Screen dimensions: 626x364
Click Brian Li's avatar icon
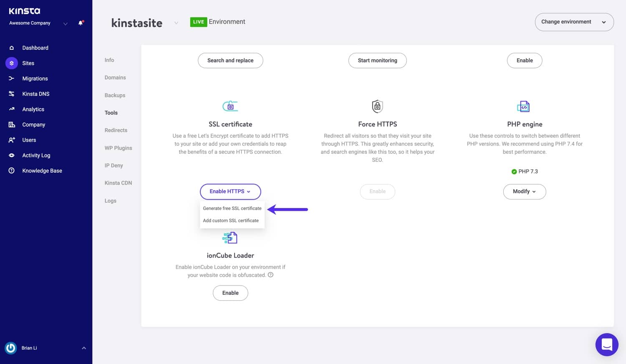[10, 348]
